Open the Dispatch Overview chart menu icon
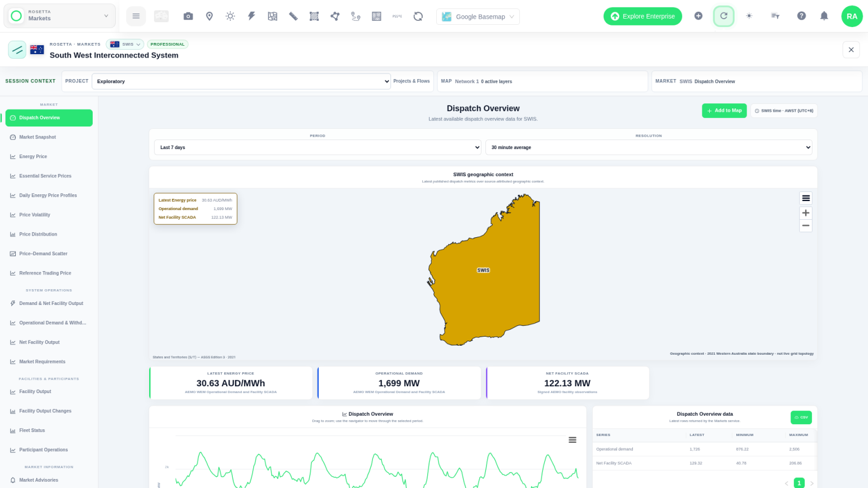 [572, 440]
